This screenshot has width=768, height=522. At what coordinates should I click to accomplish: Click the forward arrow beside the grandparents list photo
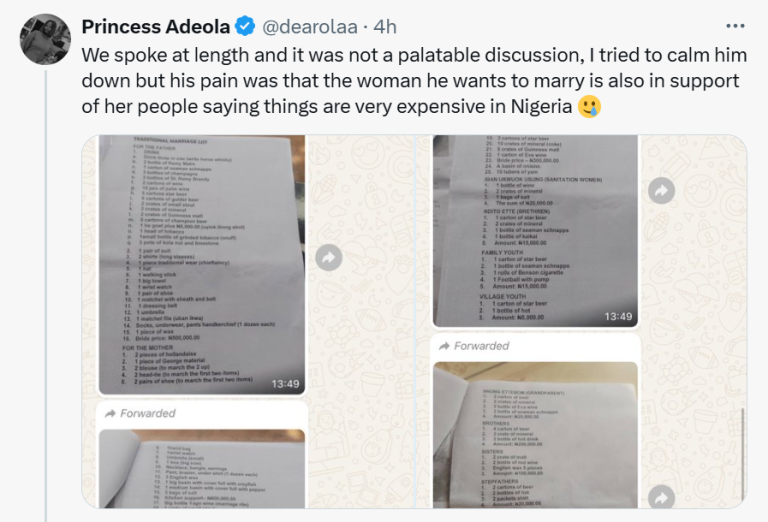[661, 496]
